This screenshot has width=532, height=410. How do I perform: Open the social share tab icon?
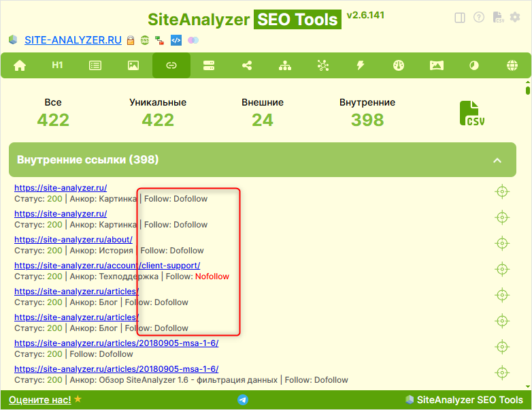coord(247,65)
